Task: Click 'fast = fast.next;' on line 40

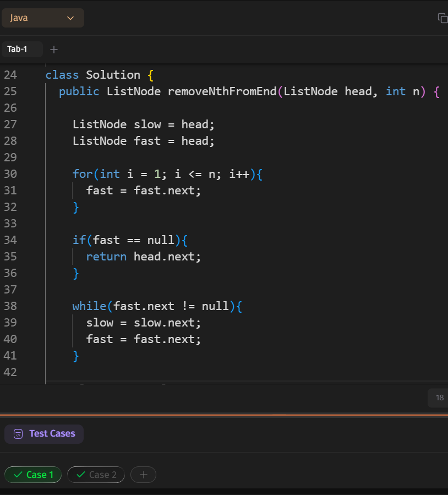Action: click(143, 339)
